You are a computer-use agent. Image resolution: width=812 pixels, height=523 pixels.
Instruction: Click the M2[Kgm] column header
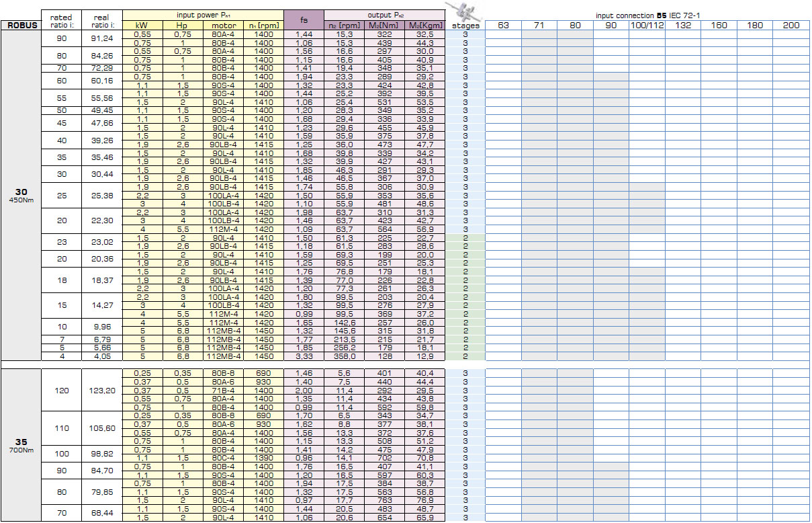(424, 25)
